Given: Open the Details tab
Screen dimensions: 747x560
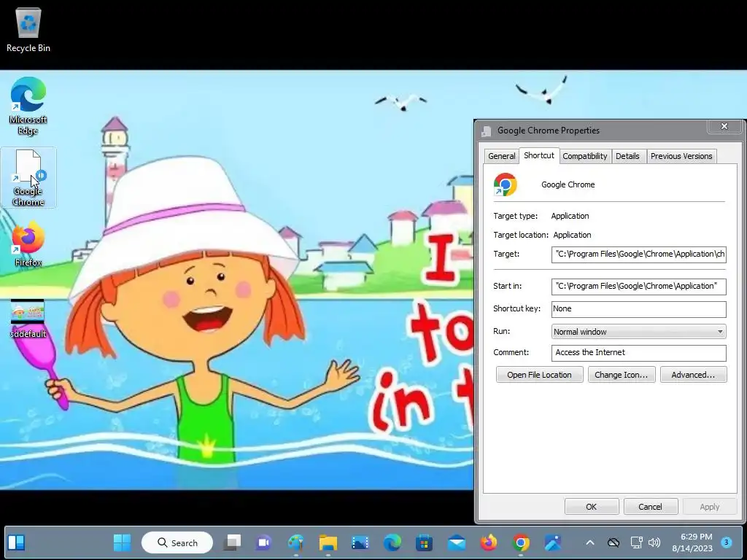Looking at the screenshot, I should 627,156.
